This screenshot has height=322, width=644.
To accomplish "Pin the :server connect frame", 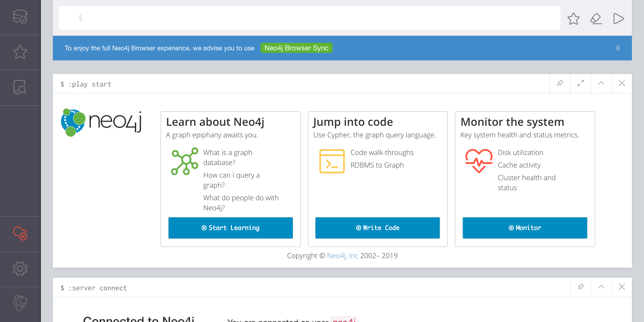I will [x=581, y=287].
